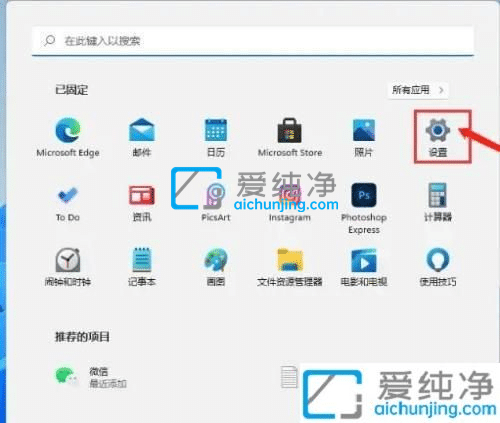The width and height of the screenshot is (500, 423).
Task: Open the recommended document file icon
Action: pyautogui.click(x=289, y=377)
